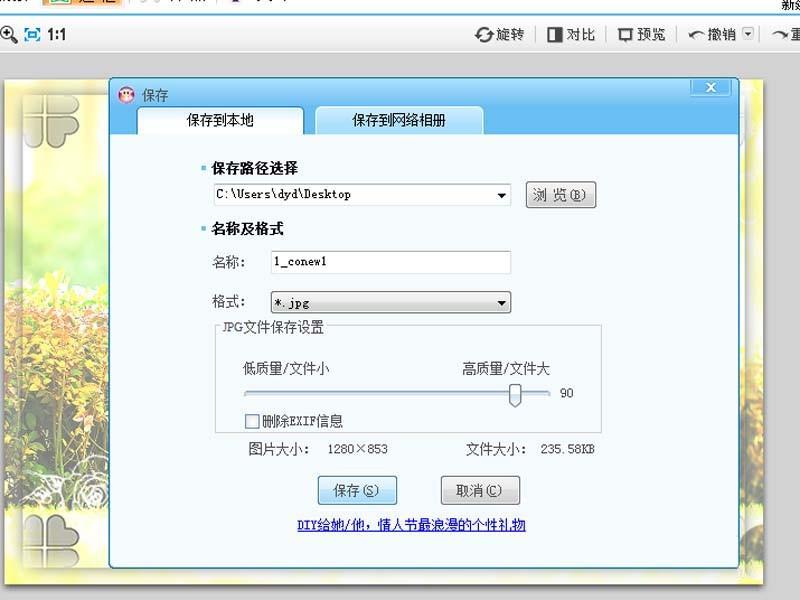Click the 对比 compare icon

click(556, 33)
